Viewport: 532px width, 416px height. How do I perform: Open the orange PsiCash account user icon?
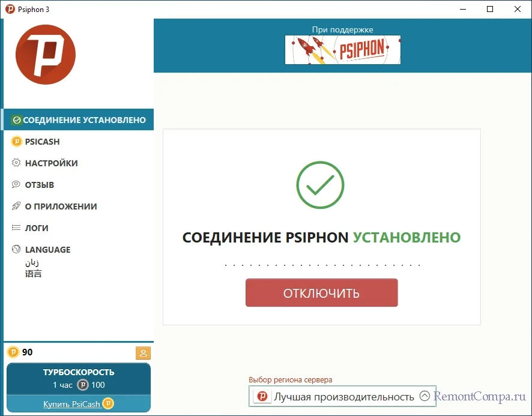tap(143, 353)
